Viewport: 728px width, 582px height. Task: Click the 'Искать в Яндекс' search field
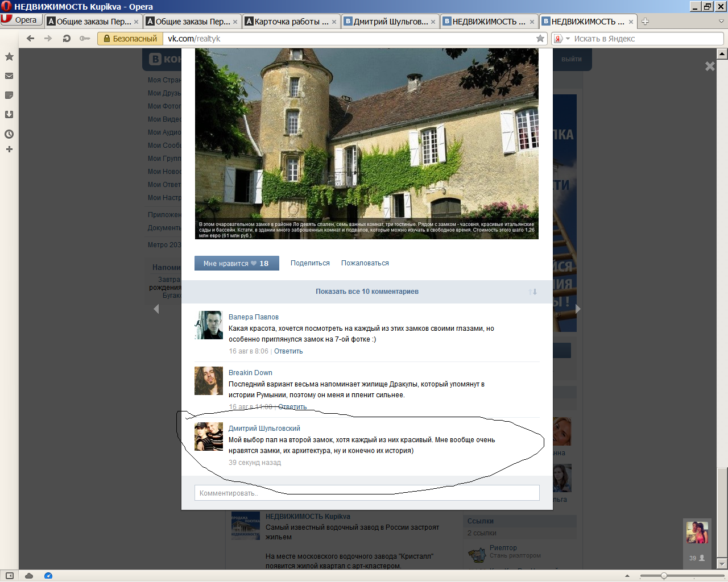click(647, 39)
